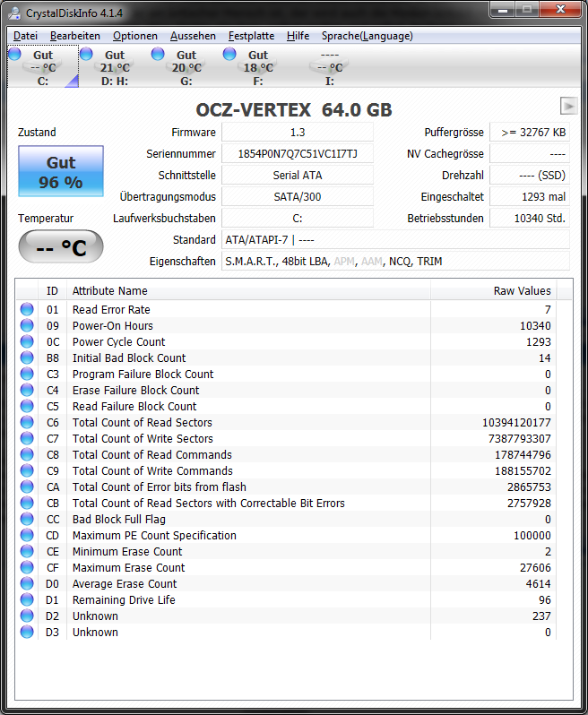Viewport: 588px width, 715px height.
Task: Select the D: H: drive tab
Action: point(115,67)
